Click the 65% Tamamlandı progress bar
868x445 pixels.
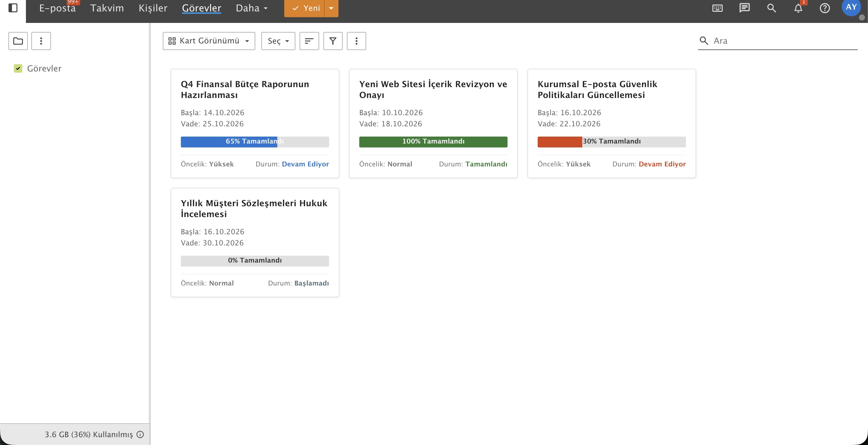255,142
